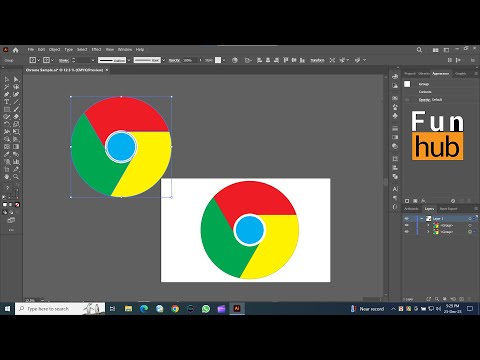This screenshot has height=360, width=480.
Task: Click the Opacity link in control bar
Action: click(x=174, y=60)
